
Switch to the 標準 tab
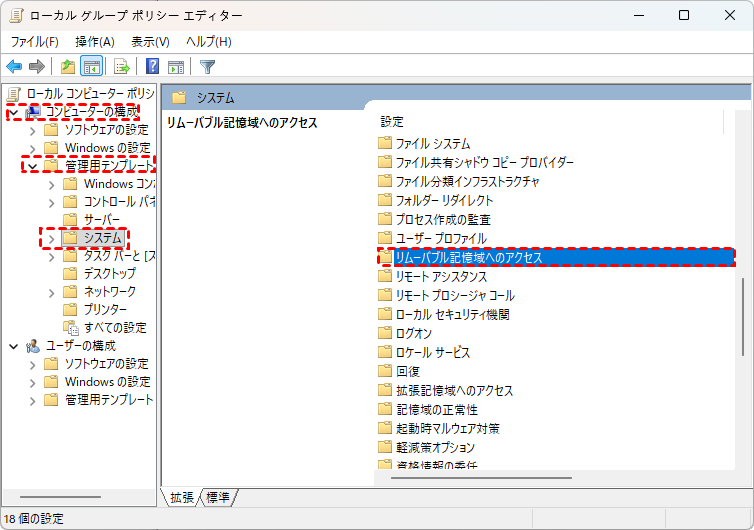(218, 497)
